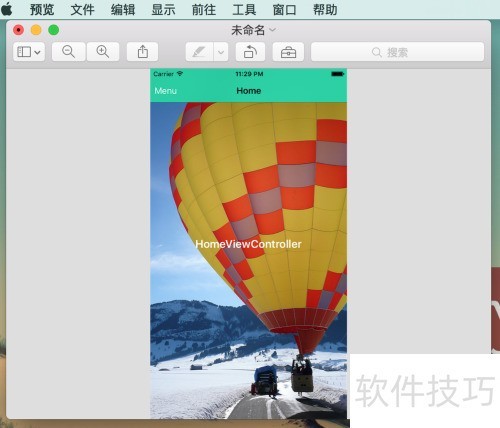
Task: Open the 工具 menu
Action: tap(244, 9)
